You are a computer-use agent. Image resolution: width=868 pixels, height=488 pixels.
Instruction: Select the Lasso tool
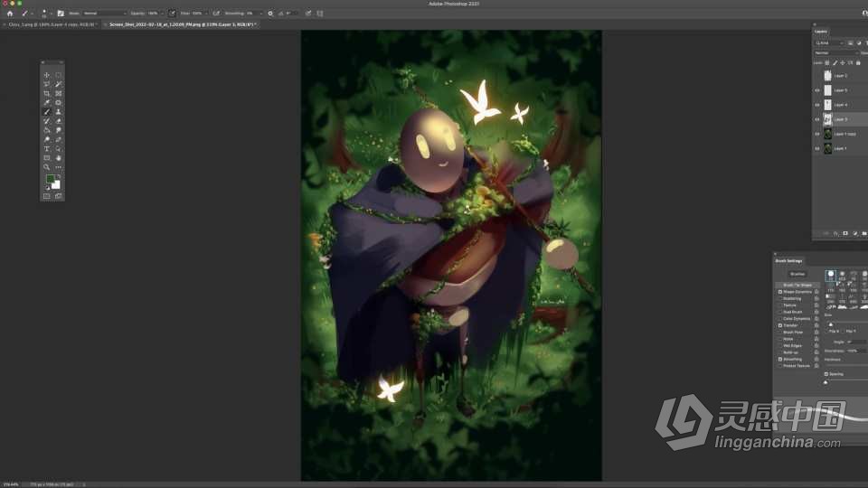(x=46, y=84)
